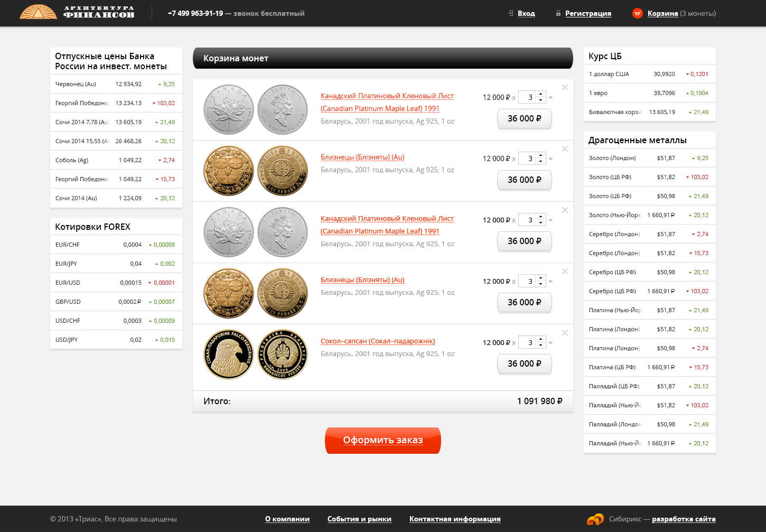Image resolution: width=766 pixels, height=532 pixels.
Task: Increase quantity of first Maple Leaf coin
Action: click(x=540, y=95)
